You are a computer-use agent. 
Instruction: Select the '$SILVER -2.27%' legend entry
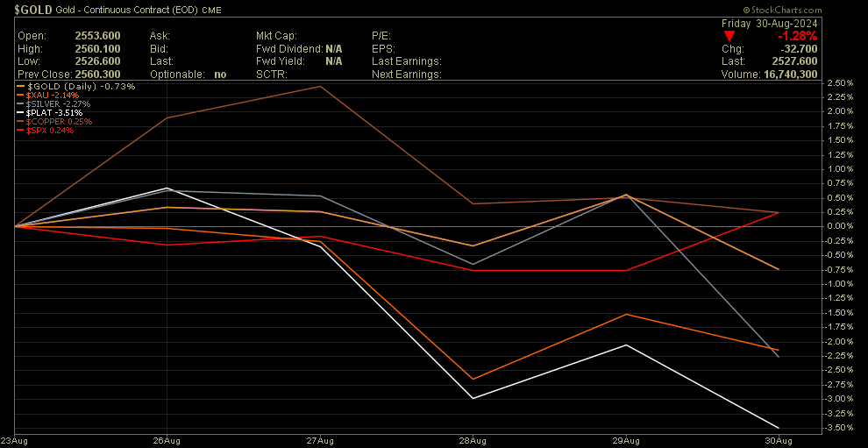tap(54, 104)
